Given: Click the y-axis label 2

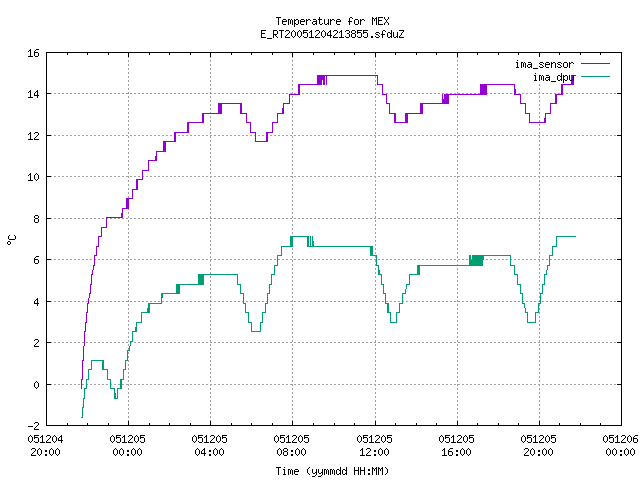Looking at the screenshot, I should tap(36, 343).
